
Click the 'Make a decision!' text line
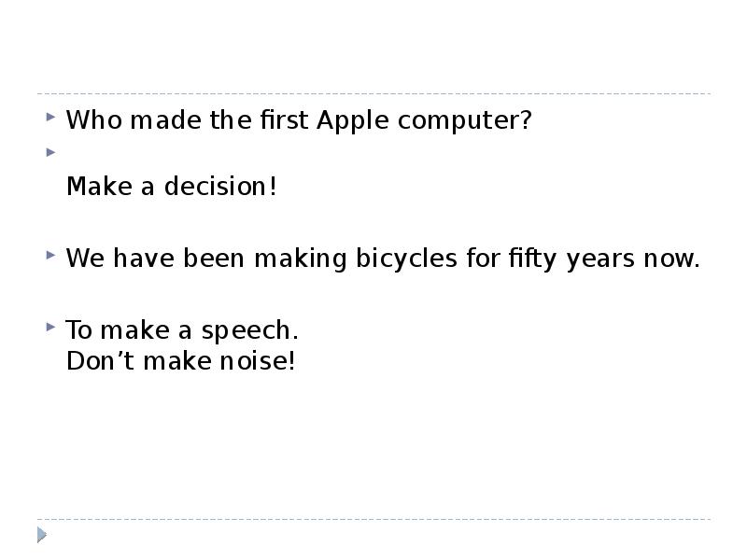pos(172,187)
